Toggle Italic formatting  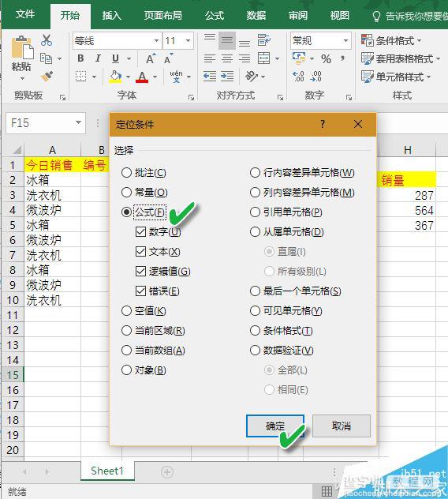click(98, 58)
